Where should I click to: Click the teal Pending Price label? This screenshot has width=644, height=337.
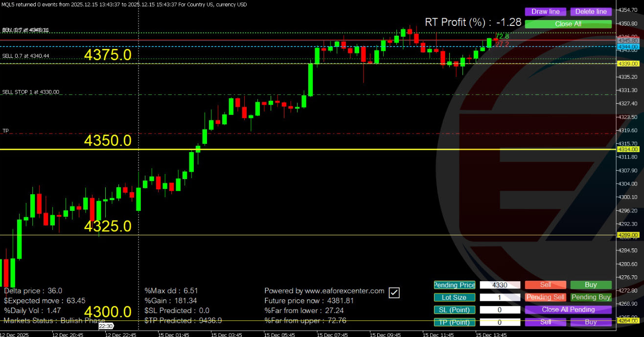tap(454, 285)
